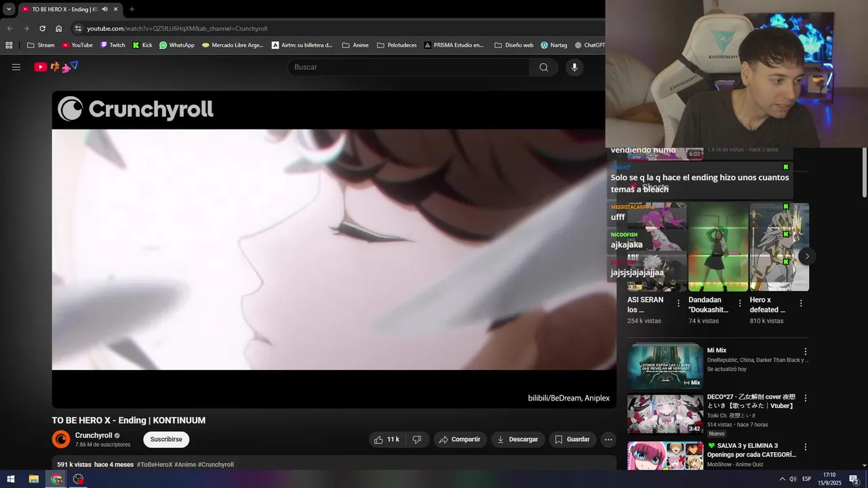The width and height of the screenshot is (868, 488).
Task: Open options menu for Mi Mix
Action: pyautogui.click(x=806, y=352)
